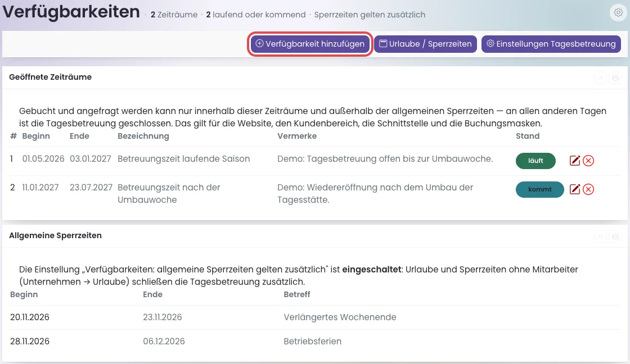This screenshot has width=630, height=364.
Task: Delete the Betreuungszeit nach der Umbauwoche entry
Action: click(x=588, y=189)
